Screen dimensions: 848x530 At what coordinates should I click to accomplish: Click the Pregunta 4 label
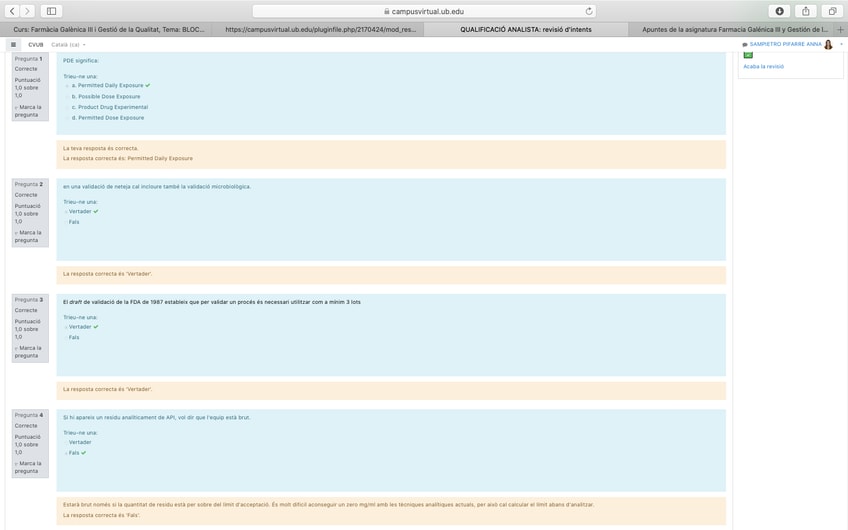(x=28, y=415)
